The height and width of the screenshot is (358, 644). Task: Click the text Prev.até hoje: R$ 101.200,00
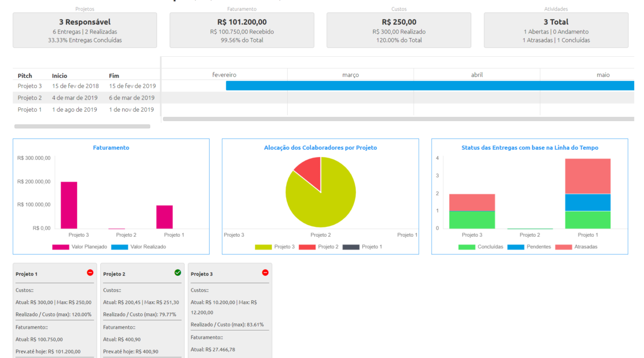(x=48, y=352)
